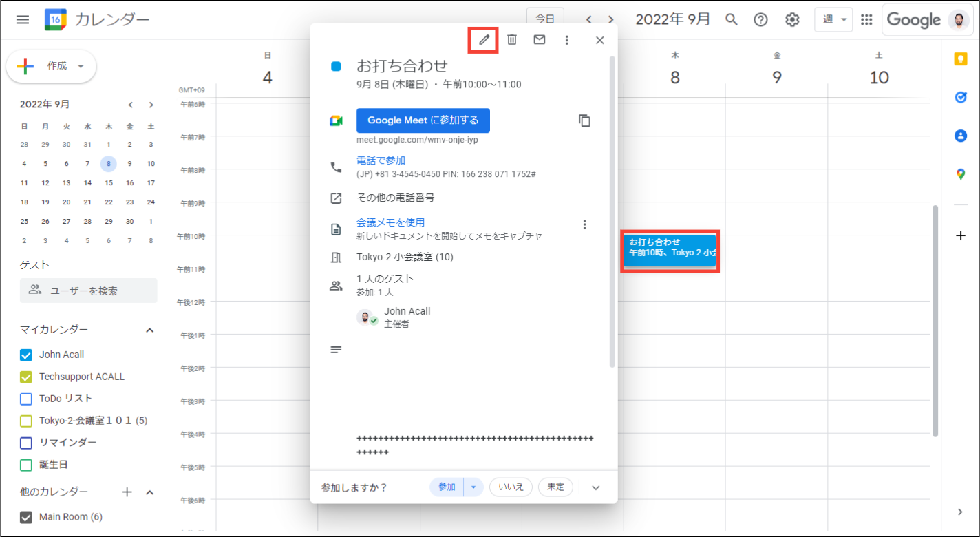Hide the side panel arrow
This screenshot has height=537, width=980.
[x=961, y=512]
